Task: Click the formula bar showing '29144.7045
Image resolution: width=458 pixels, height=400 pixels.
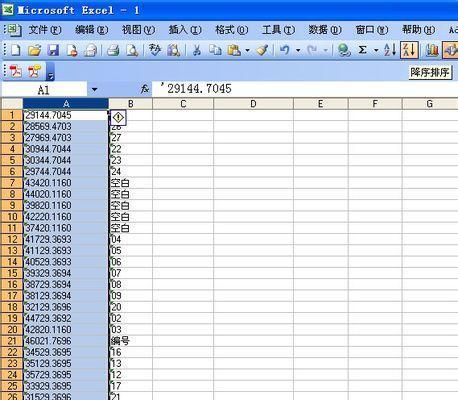Action: pyautogui.click(x=305, y=89)
